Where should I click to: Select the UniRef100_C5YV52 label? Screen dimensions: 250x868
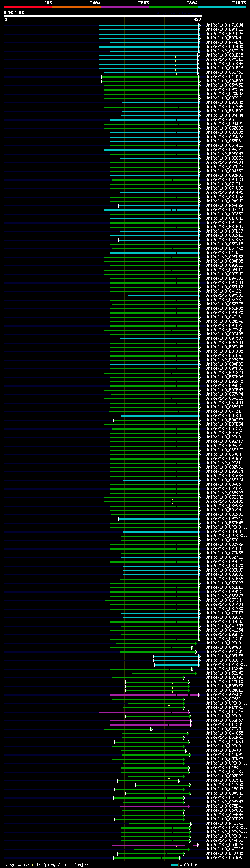click(x=224, y=85)
